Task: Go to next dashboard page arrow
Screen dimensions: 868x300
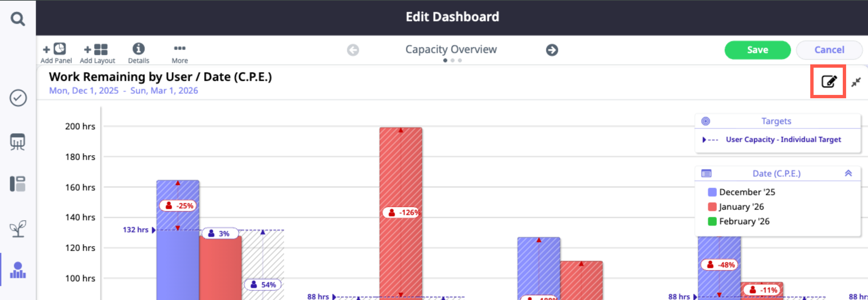Action: 551,50
